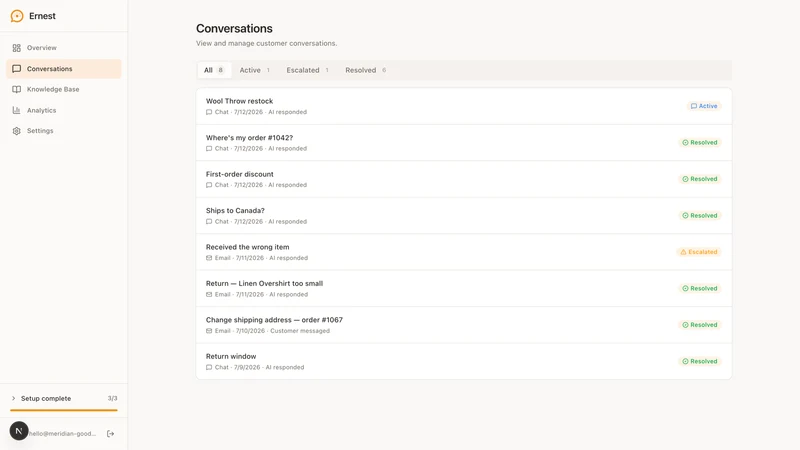The width and height of the screenshot is (800, 450).
Task: Open Knowledge Base from the sidebar
Action: [64, 89]
